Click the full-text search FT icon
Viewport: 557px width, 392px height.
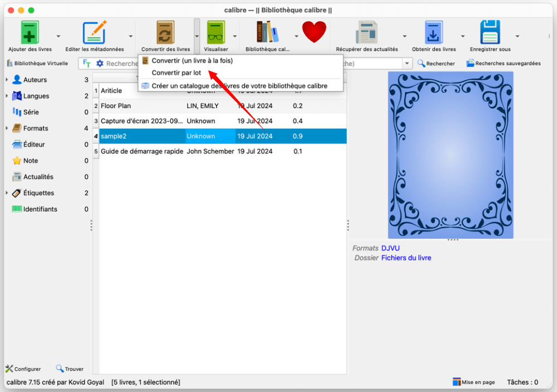click(87, 63)
